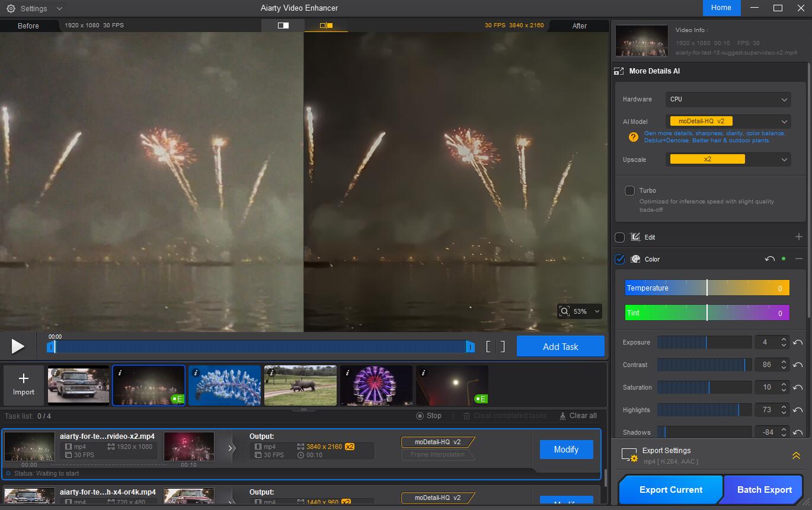
Task: Open the Settings menu
Action: coord(34,8)
